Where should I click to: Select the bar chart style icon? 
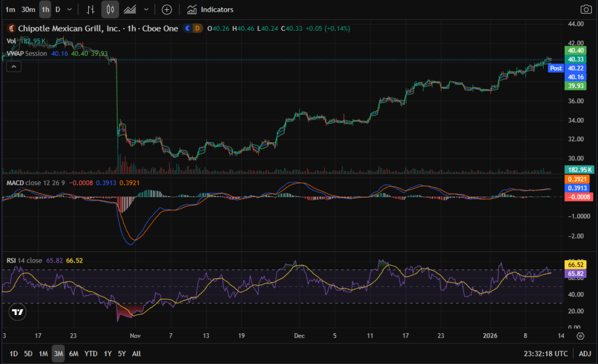pyautogui.click(x=90, y=9)
